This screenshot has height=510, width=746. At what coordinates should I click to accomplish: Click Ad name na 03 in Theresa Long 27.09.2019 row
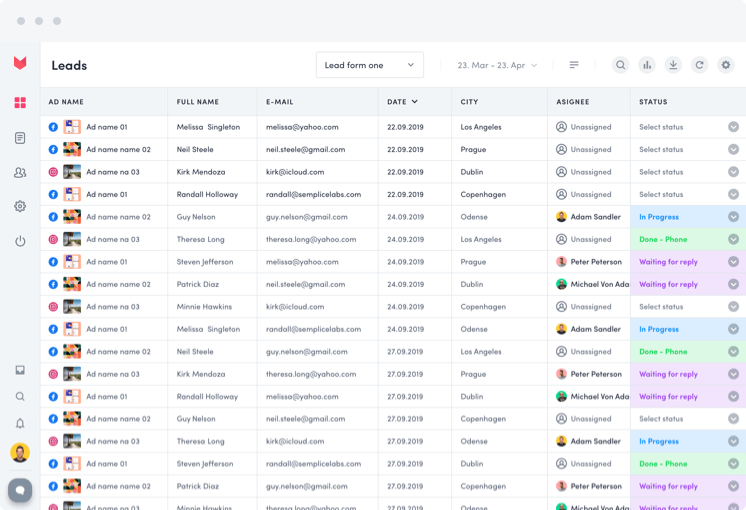pos(113,441)
